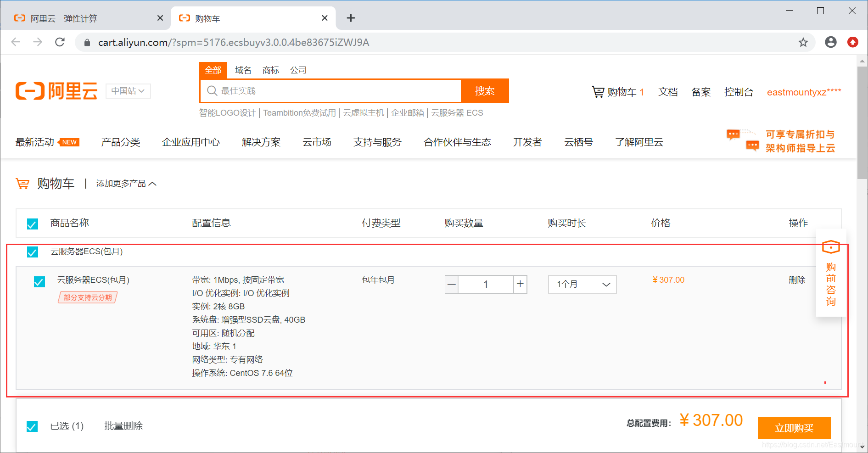This screenshot has height=453, width=868.
Task: Select the 公司 search tab
Action: tap(298, 70)
